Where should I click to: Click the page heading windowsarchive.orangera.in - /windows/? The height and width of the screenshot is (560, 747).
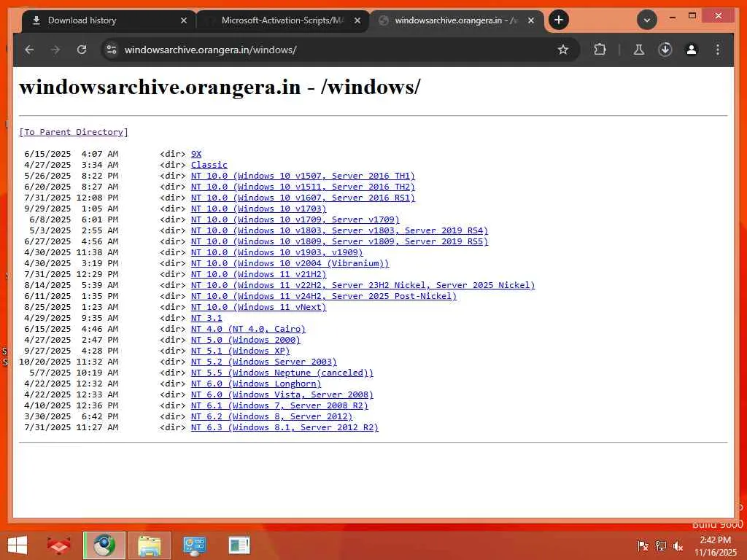[220, 87]
